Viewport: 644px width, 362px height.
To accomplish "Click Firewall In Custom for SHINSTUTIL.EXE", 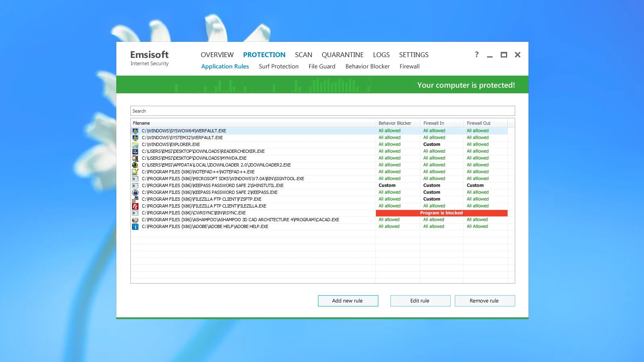I will coord(431,185).
